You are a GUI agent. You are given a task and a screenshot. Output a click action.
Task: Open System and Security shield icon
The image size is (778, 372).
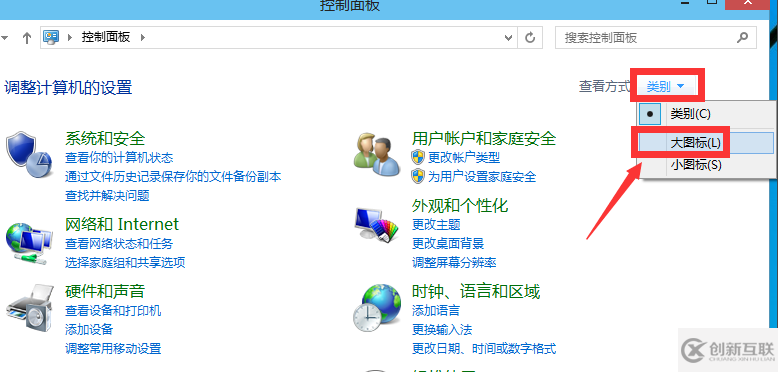(x=29, y=155)
